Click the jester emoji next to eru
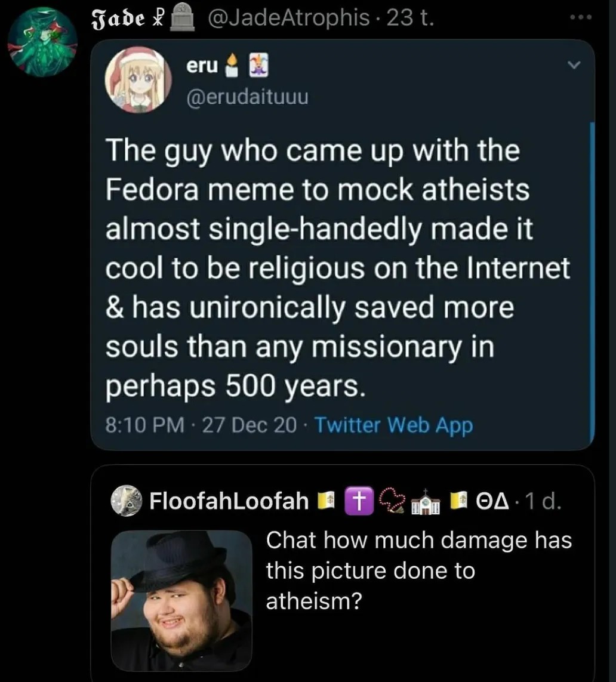Viewport: 616px width, 682px height. pos(260,66)
